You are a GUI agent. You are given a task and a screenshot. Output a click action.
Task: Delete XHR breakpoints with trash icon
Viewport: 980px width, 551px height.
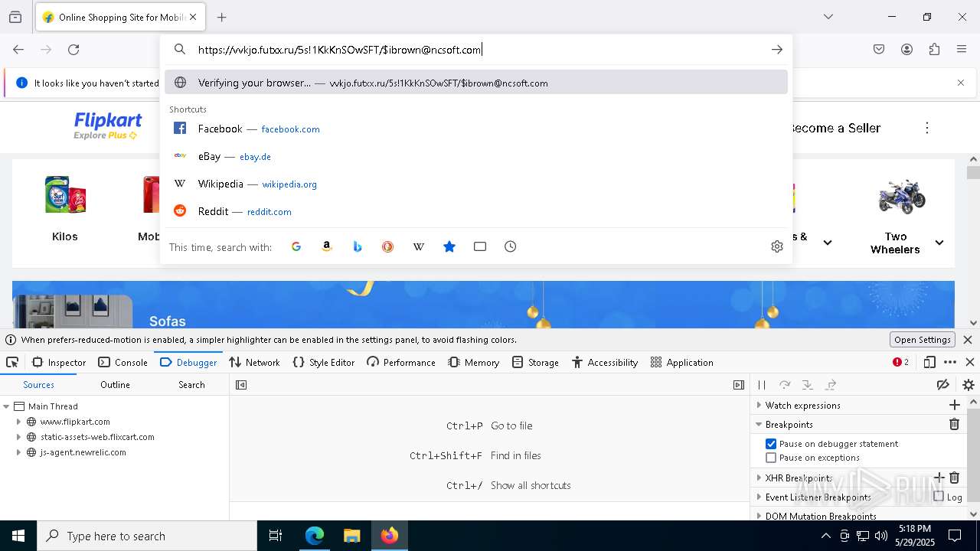coord(954,478)
